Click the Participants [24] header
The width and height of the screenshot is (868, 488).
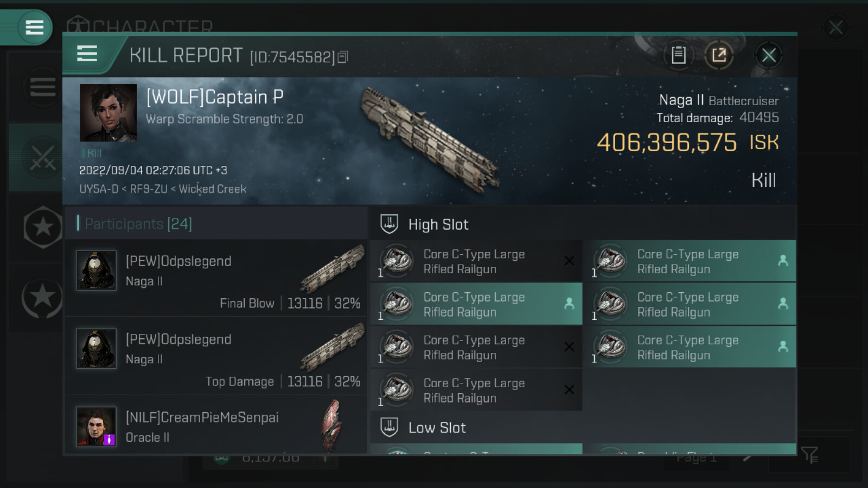(138, 223)
